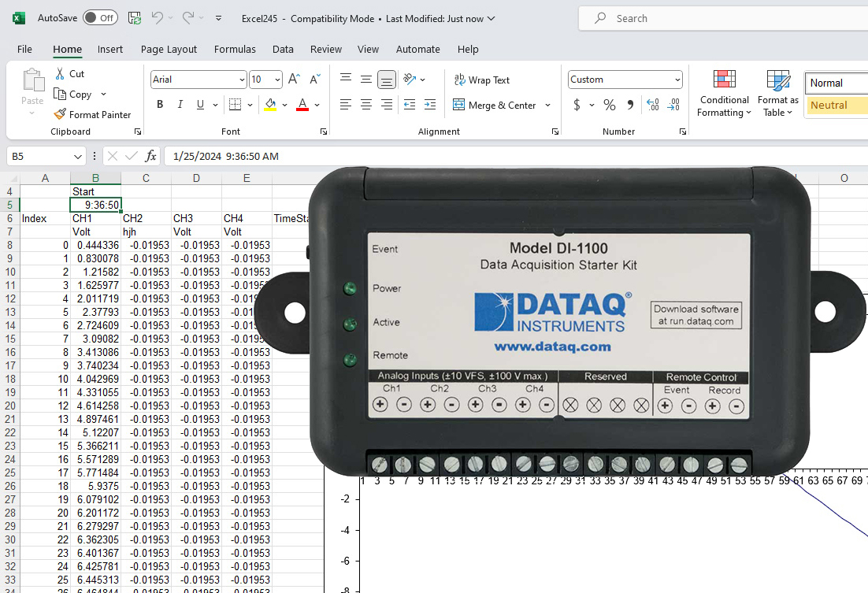Switch to the Data tab
The width and height of the screenshot is (868, 593).
point(283,50)
